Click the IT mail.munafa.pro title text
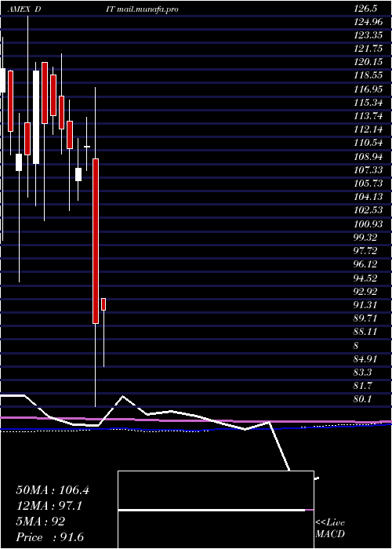This screenshot has height=549, width=392. pyautogui.click(x=142, y=9)
